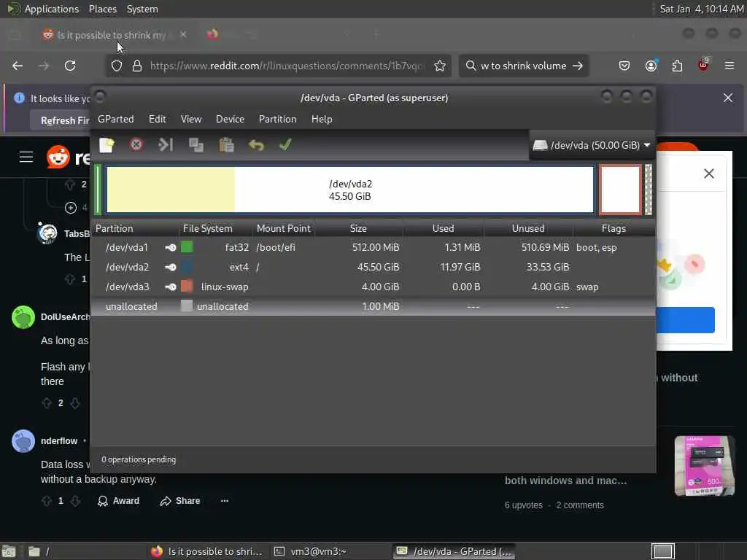The image size is (747, 560).
Task: Open the Help menu in GParted
Action: tap(322, 119)
